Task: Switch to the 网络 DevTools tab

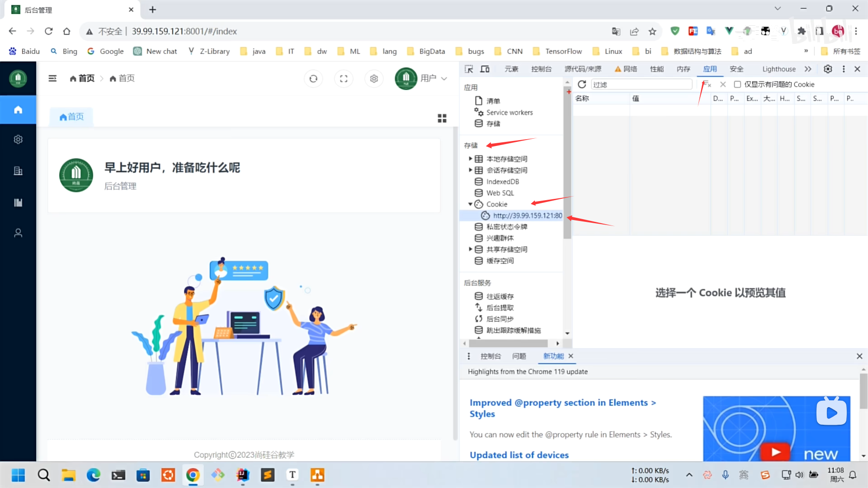Action: [629, 69]
